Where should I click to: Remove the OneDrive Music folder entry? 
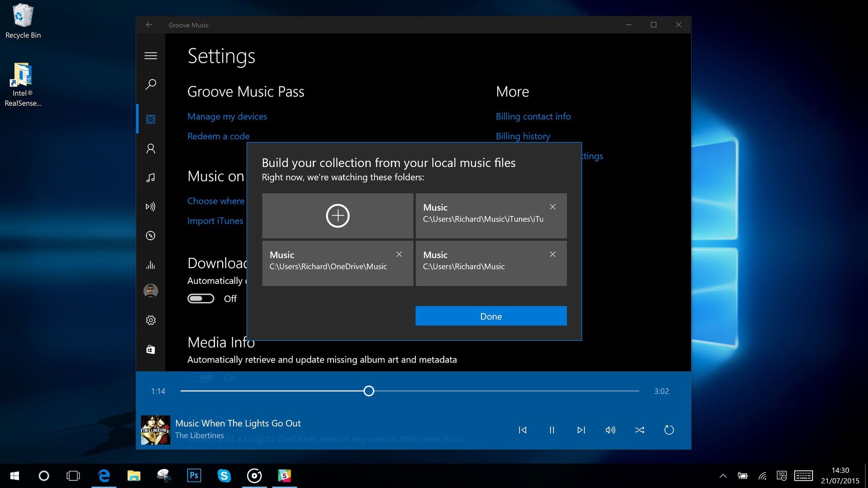click(x=399, y=254)
